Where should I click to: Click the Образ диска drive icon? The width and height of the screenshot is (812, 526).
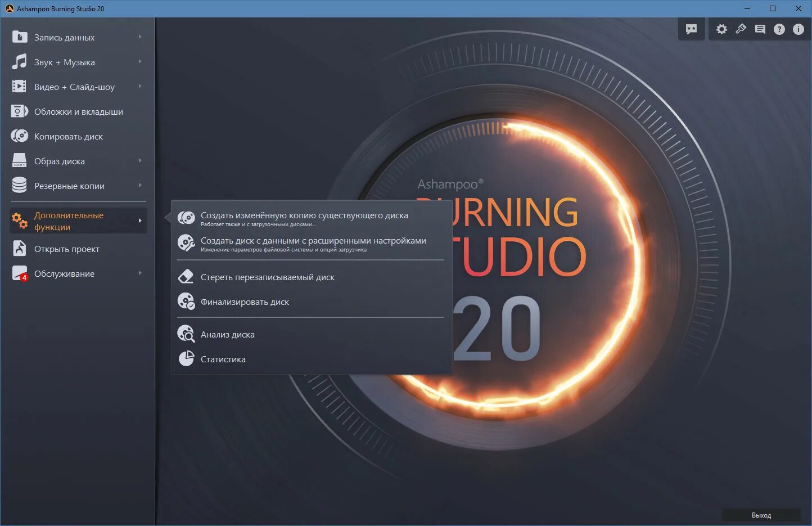click(x=20, y=161)
